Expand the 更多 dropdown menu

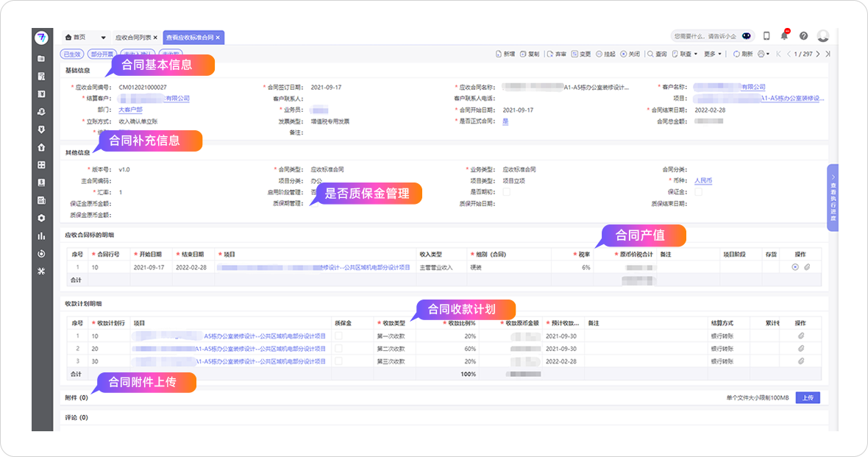(712, 54)
